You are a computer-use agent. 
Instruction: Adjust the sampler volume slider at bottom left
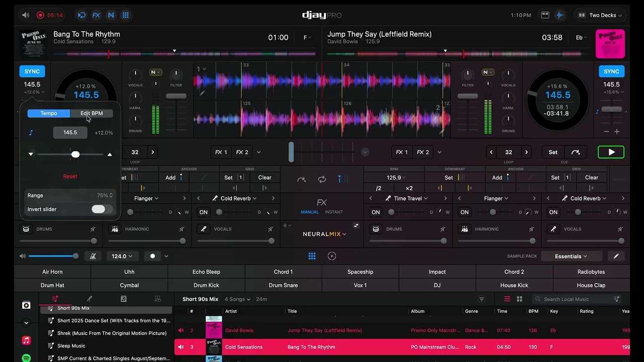click(x=52, y=256)
